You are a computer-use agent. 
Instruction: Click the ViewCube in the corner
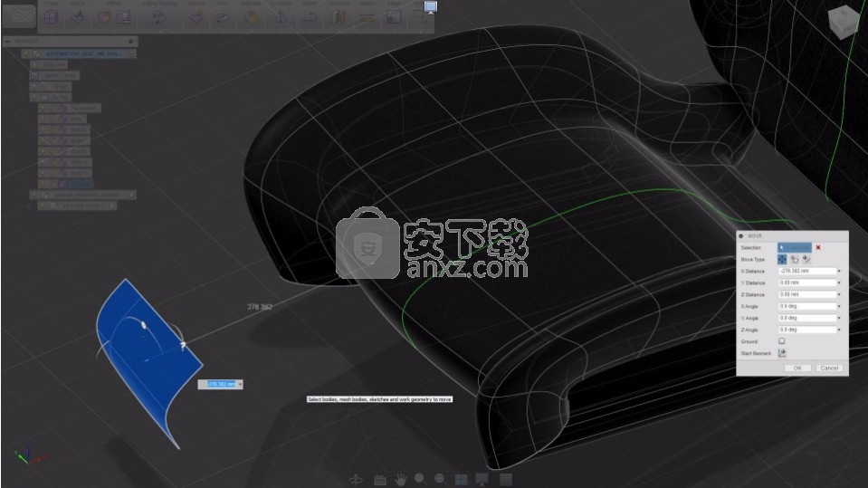click(x=843, y=22)
